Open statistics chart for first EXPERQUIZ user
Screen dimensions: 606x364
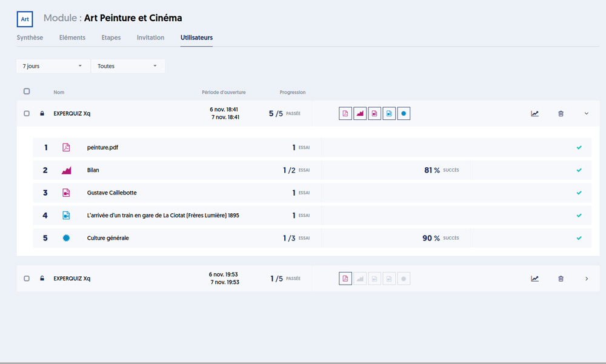[534, 113]
